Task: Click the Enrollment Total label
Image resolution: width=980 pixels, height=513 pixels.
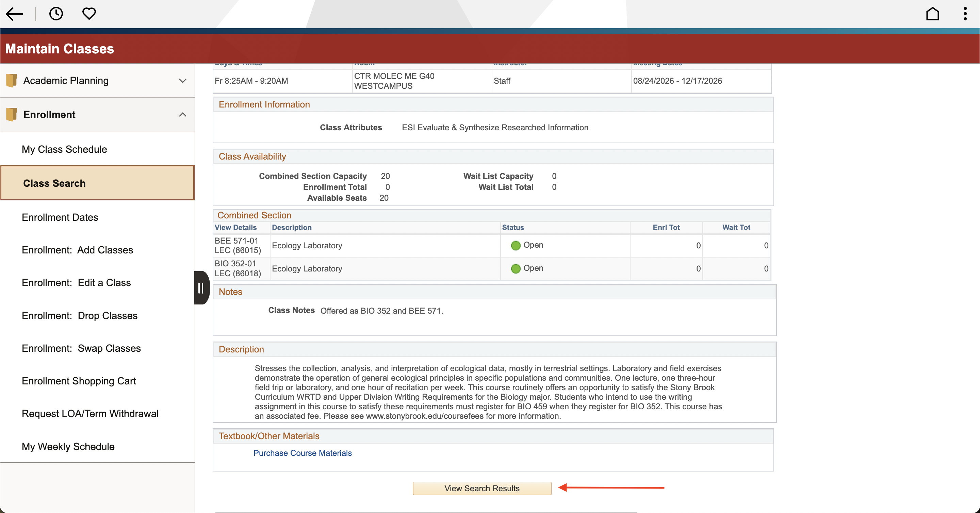Action: pos(335,187)
